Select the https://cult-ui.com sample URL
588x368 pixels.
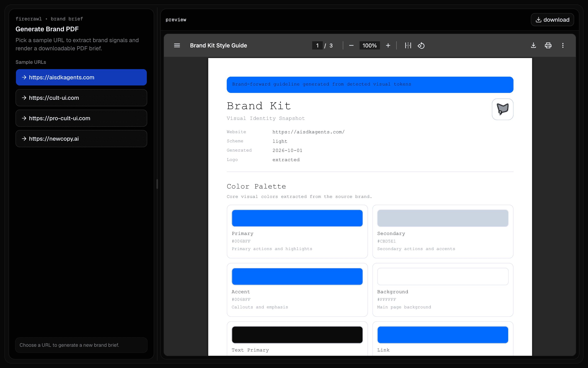point(81,98)
